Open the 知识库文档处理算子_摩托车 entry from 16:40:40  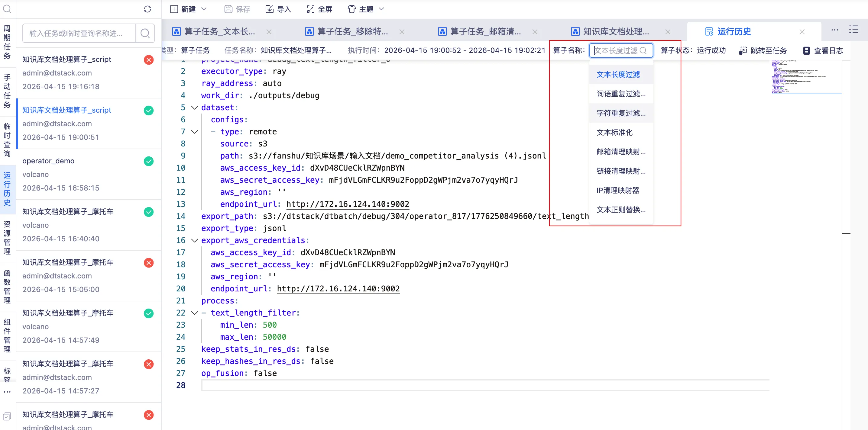pyautogui.click(x=88, y=225)
